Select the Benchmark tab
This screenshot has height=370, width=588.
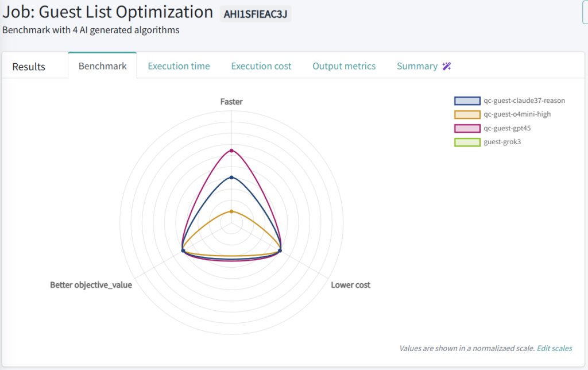click(x=102, y=66)
